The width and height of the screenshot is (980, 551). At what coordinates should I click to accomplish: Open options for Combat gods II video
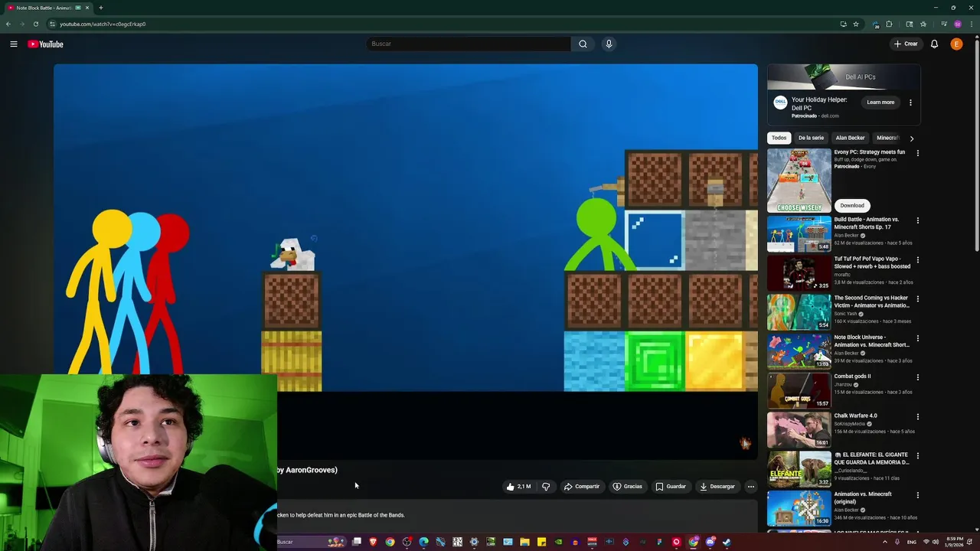coord(918,377)
